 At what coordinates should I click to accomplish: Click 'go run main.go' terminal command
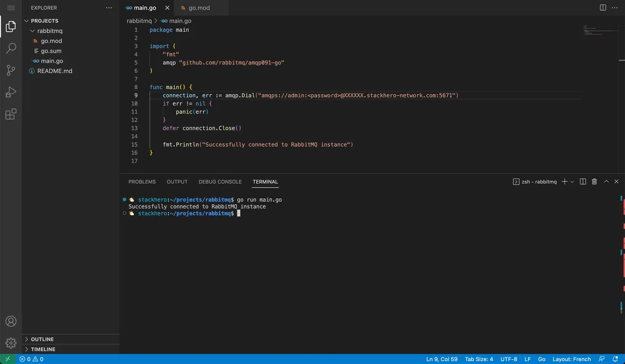click(x=259, y=200)
